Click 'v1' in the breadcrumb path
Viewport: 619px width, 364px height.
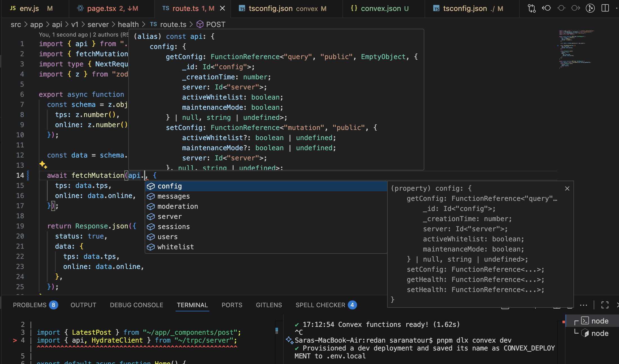click(x=75, y=24)
